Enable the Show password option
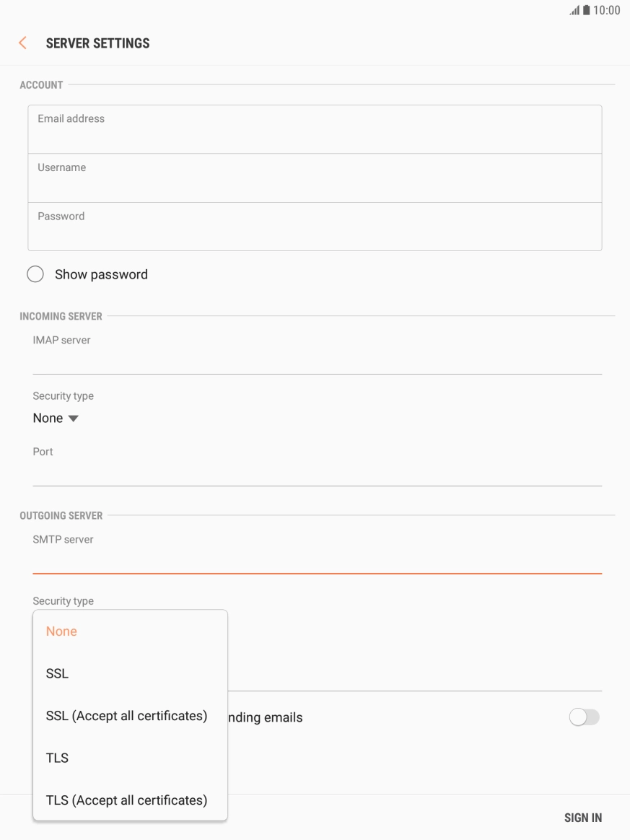The image size is (630, 840). point(35,274)
